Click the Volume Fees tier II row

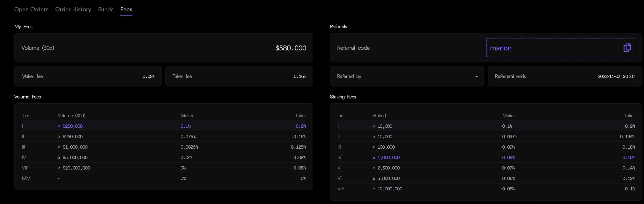click(164, 136)
